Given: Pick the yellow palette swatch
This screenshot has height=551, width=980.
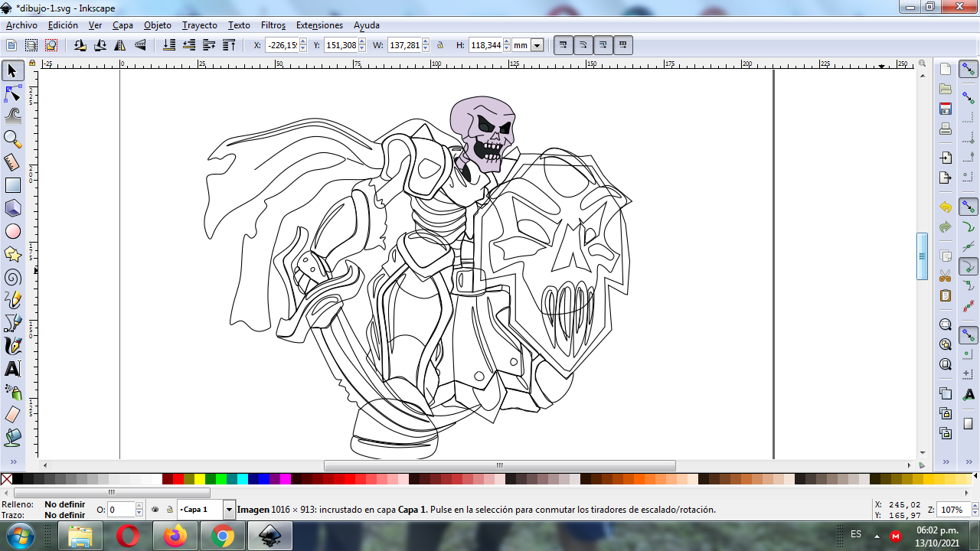Looking at the screenshot, I should [200, 479].
